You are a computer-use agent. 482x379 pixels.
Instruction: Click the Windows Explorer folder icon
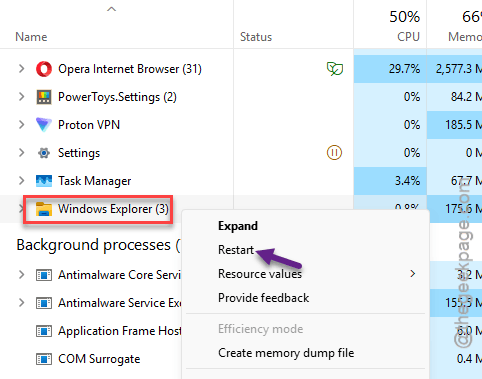[44, 209]
